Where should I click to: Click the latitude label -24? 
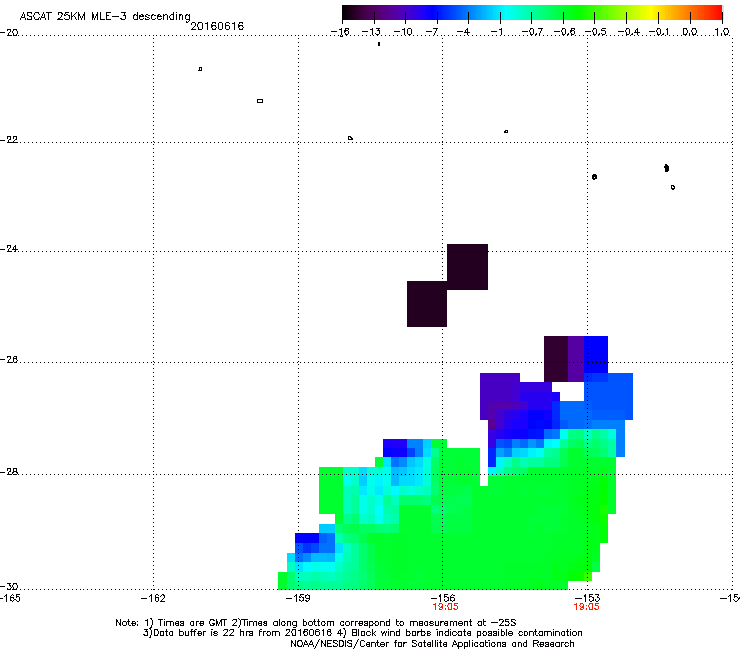(x=9, y=249)
